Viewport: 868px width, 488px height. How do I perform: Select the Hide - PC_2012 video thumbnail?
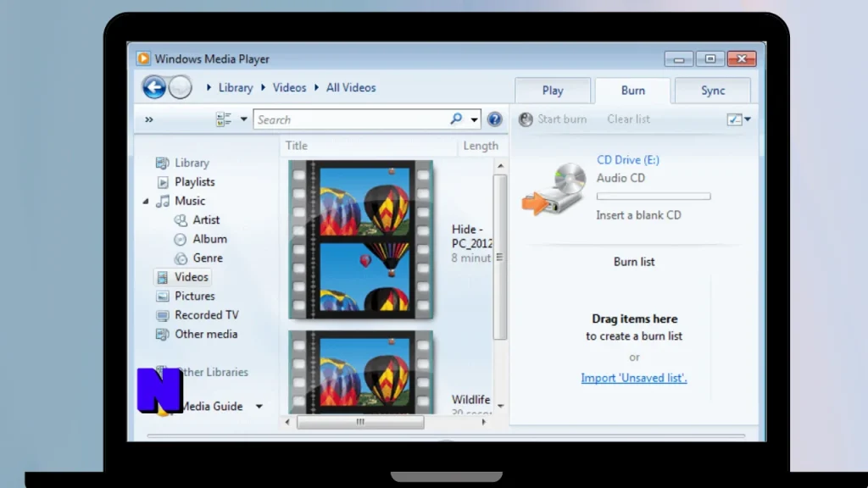point(360,240)
